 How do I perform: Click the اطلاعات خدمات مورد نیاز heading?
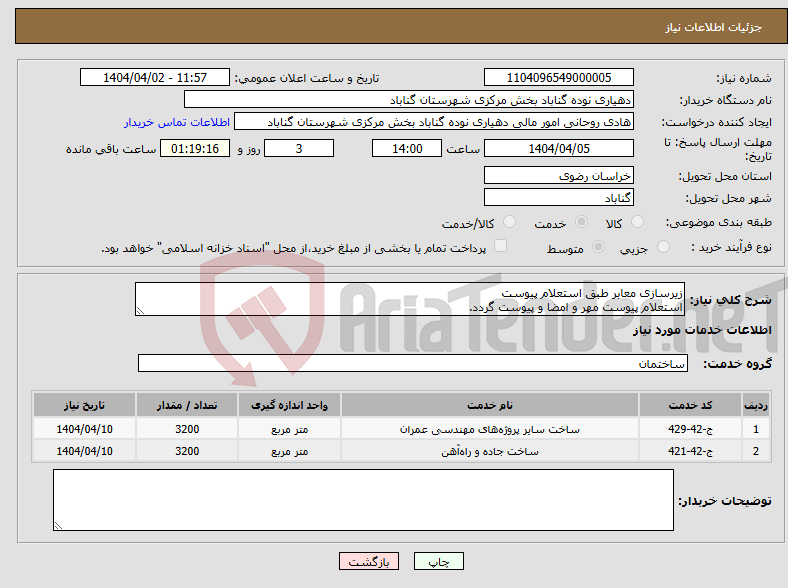702,330
